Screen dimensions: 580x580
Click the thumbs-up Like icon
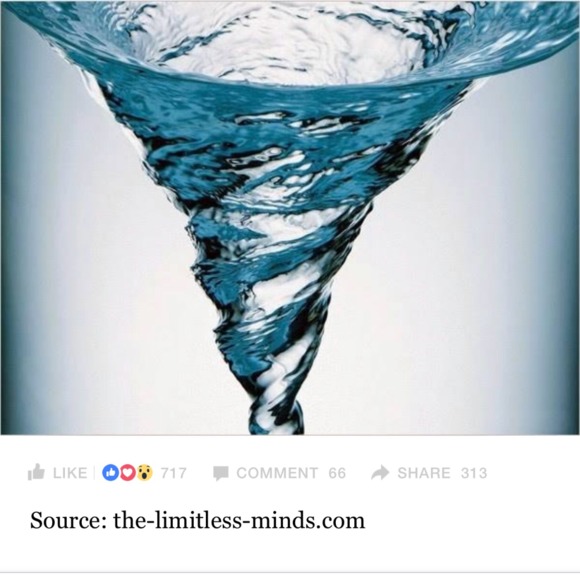(36, 472)
